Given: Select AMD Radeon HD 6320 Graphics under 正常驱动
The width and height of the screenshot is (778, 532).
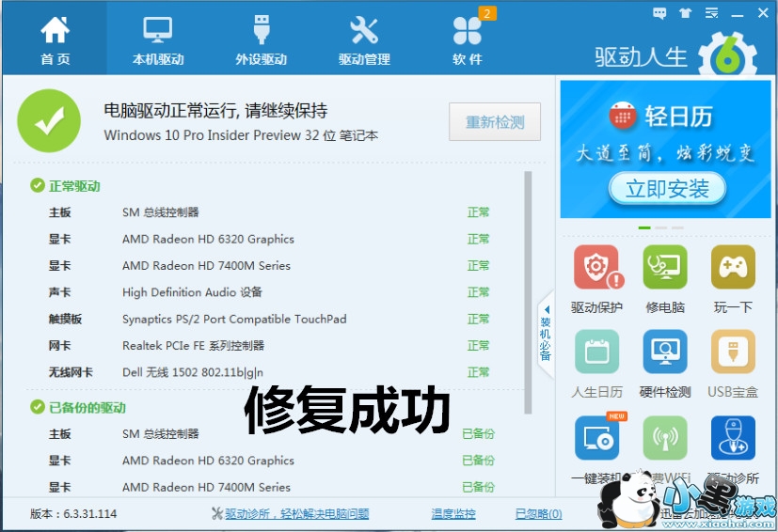Looking at the screenshot, I should point(208,239).
